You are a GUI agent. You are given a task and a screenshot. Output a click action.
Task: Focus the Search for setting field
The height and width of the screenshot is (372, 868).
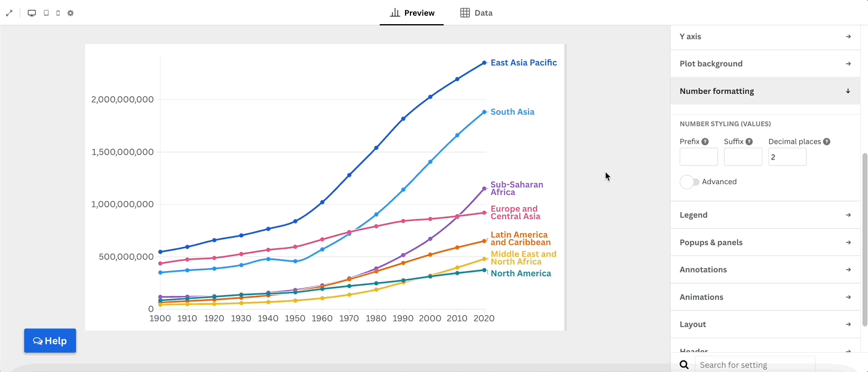(x=755, y=365)
